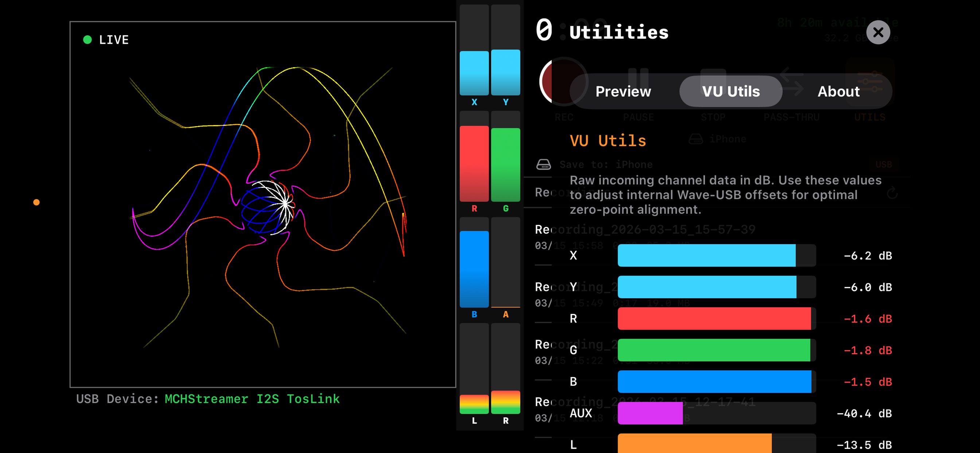Click the live vector preview display
The height and width of the screenshot is (453, 980).
[x=263, y=204]
